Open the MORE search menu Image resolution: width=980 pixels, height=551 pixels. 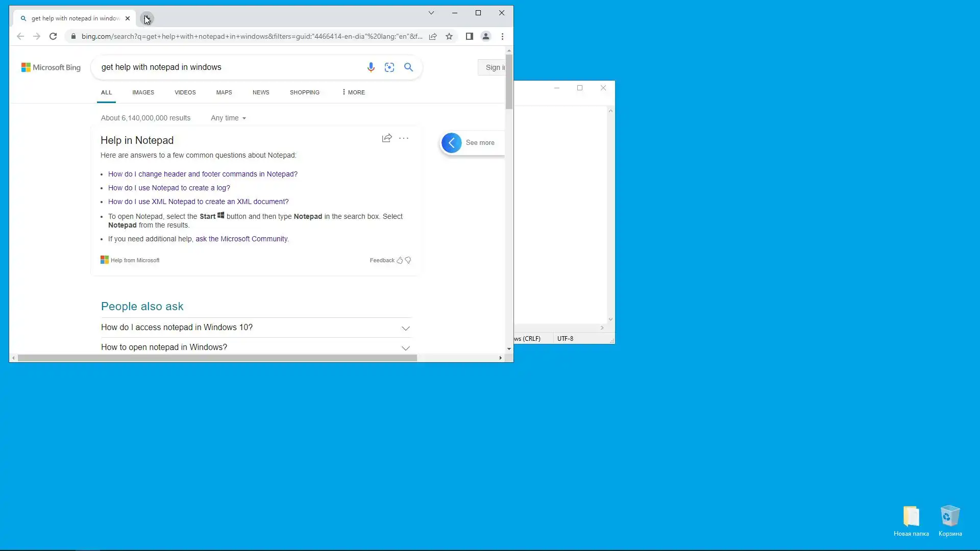point(353,92)
